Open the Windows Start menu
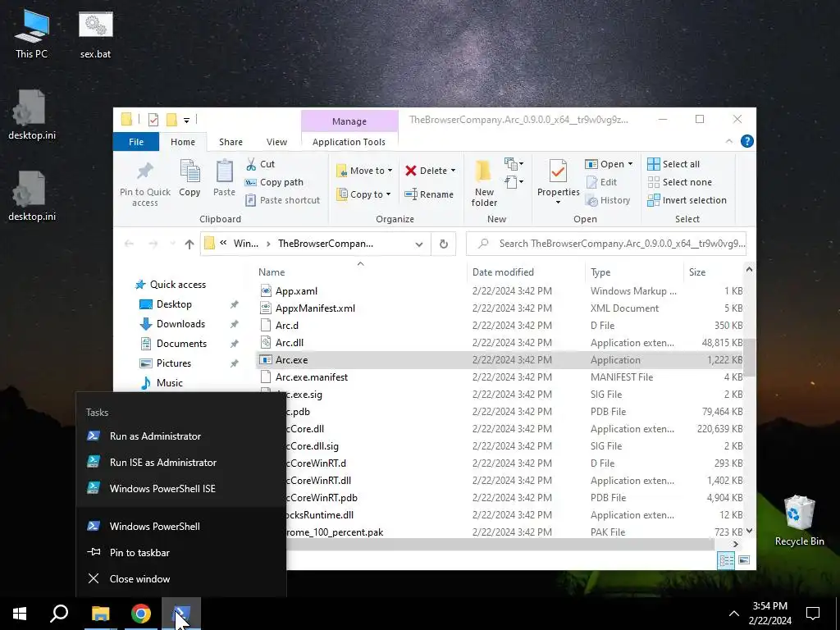 [x=20, y=614]
